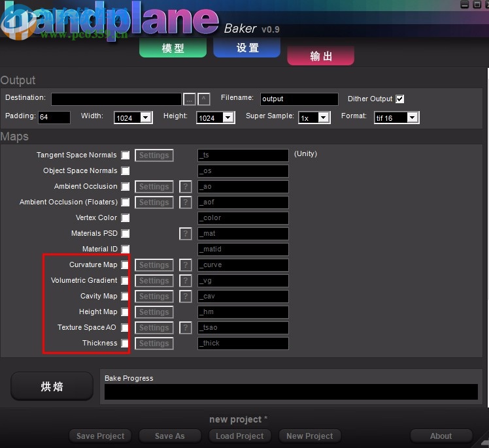Open help for Ambient Occlusion
Viewport: 489px width, 448px height.
pyautogui.click(x=186, y=187)
